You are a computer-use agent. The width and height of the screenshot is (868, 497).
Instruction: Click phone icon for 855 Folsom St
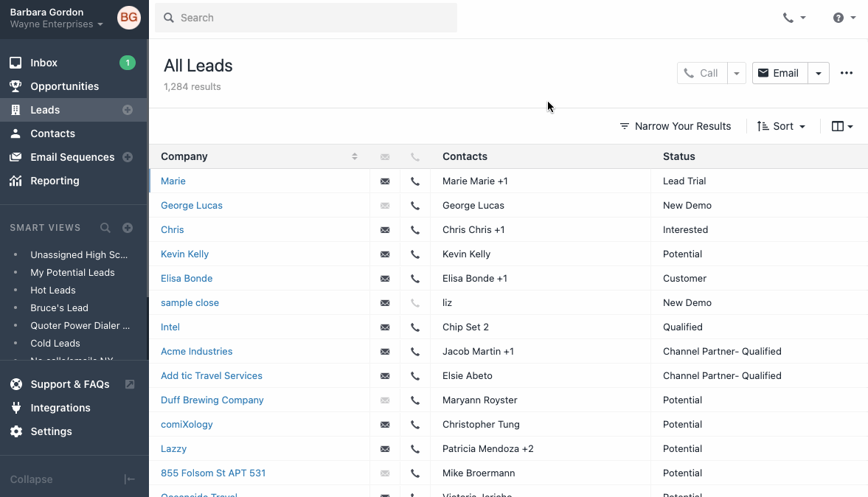[x=415, y=473]
